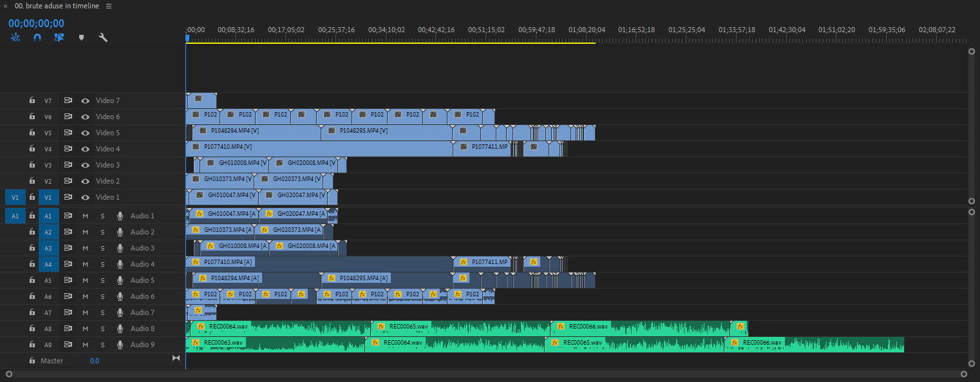
Task: Hide Video 5 track with eye icon
Action: click(84, 133)
